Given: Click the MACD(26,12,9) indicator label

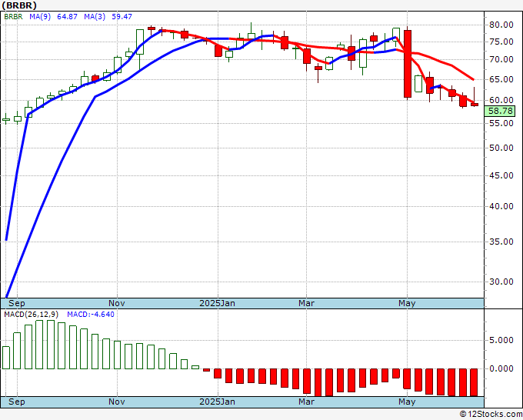Looking at the screenshot, I should [x=32, y=315].
